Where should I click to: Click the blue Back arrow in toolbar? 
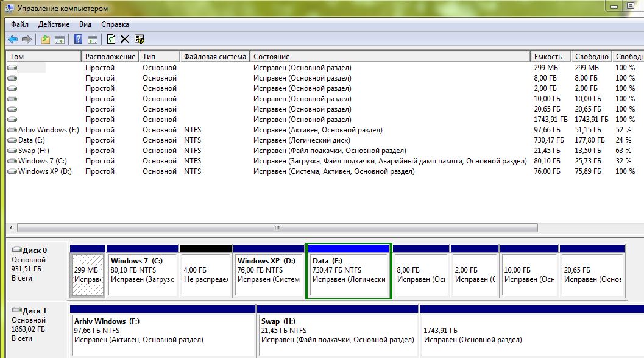13,40
